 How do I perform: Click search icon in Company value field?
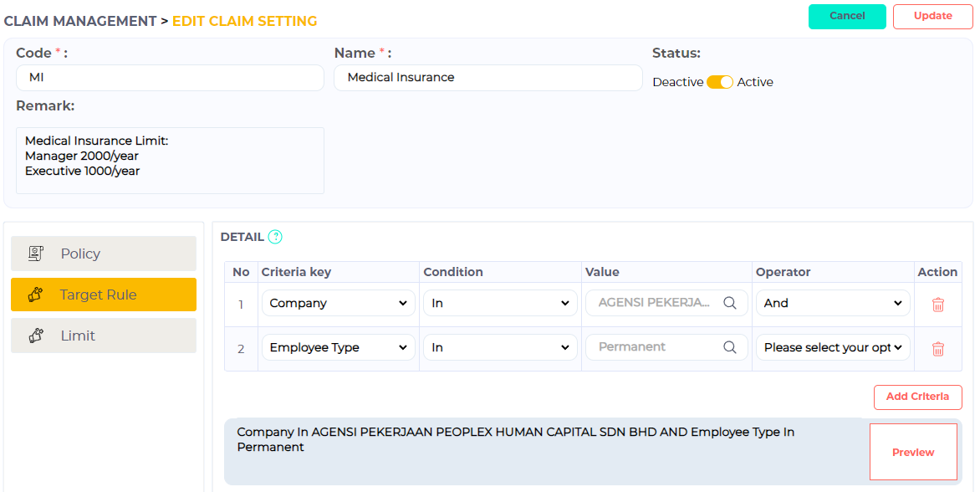pos(729,303)
